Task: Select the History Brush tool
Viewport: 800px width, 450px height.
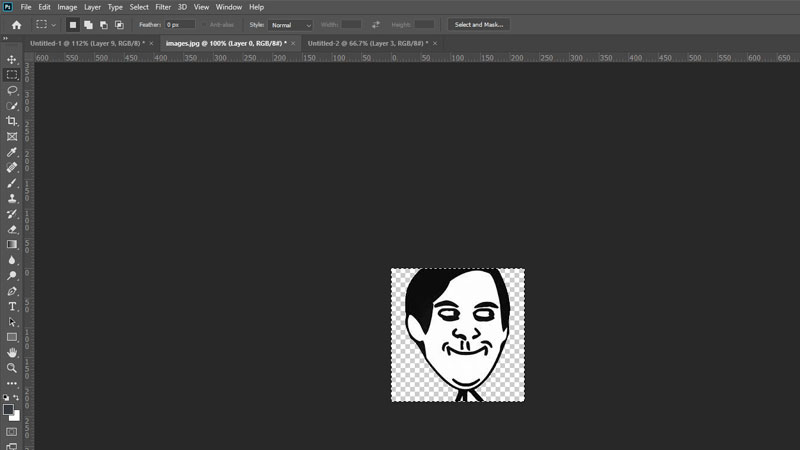Action: click(12, 214)
